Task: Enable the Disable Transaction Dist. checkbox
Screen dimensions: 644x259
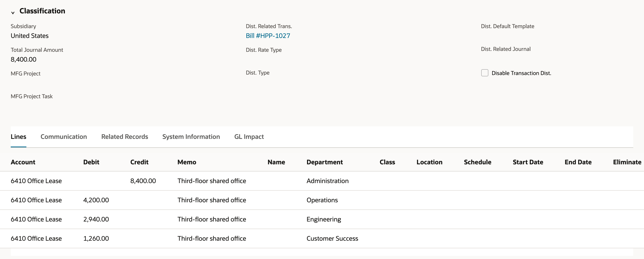Action: pyautogui.click(x=485, y=73)
